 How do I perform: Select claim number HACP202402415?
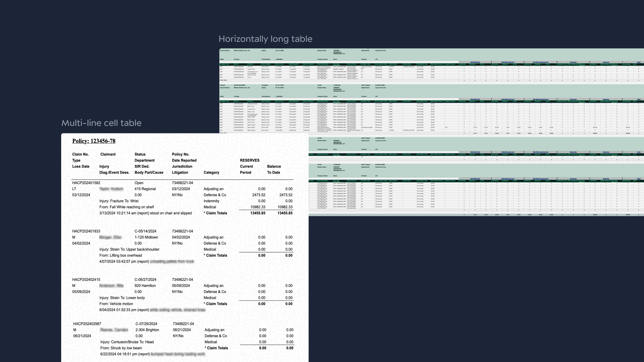[x=86, y=280]
